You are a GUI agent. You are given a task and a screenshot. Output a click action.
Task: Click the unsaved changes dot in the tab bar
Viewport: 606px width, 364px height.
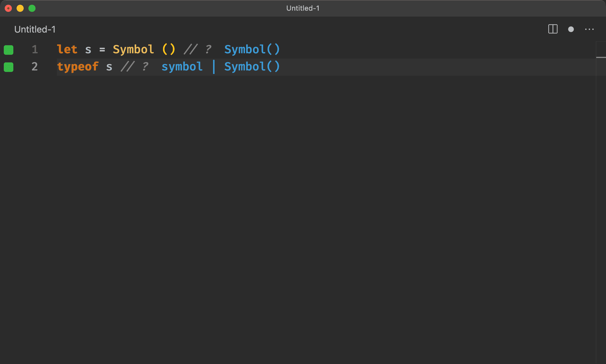(x=571, y=29)
